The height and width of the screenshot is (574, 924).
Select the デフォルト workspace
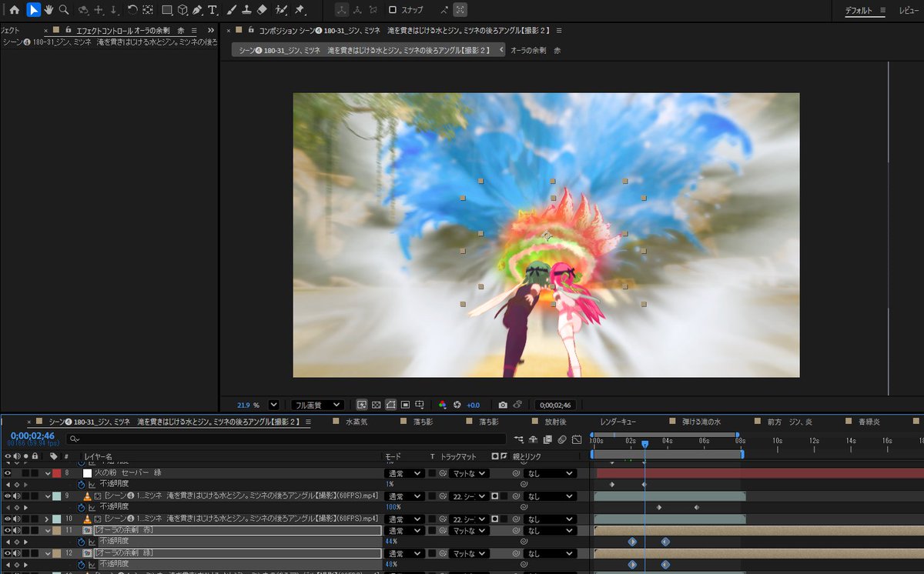point(859,10)
